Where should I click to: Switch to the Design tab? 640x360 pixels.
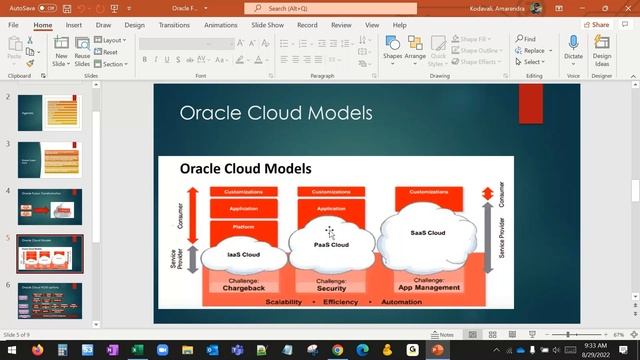(134, 25)
